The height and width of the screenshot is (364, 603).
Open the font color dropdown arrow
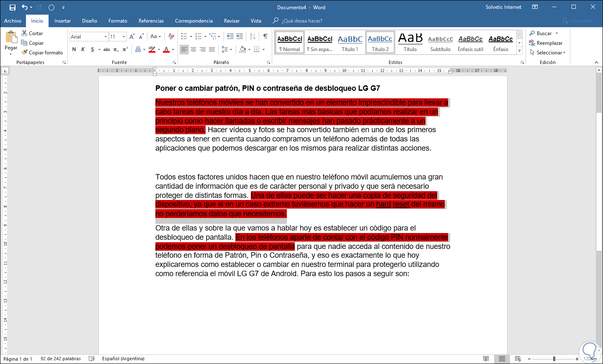173,50
